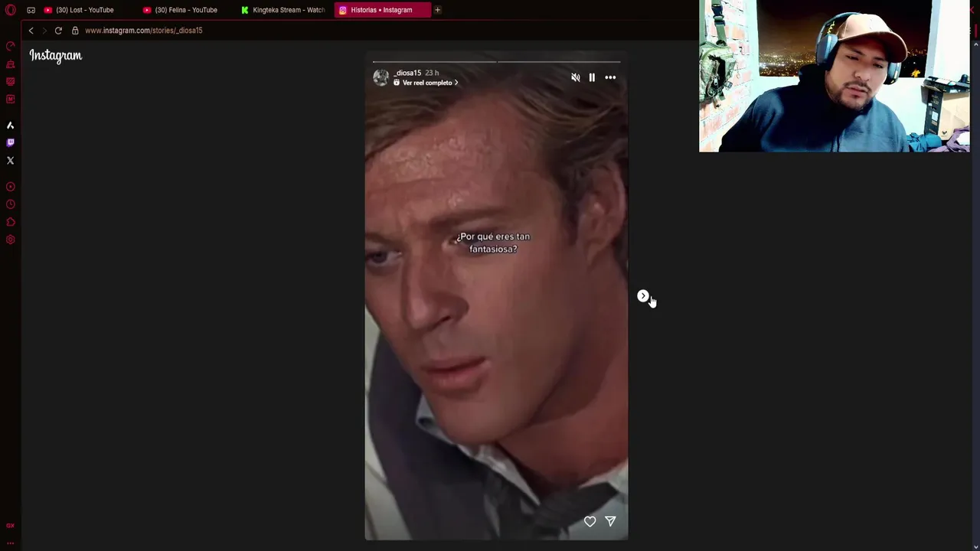Click the GX icon at sidebar bottom
Viewport: 980px width, 551px height.
point(10,526)
